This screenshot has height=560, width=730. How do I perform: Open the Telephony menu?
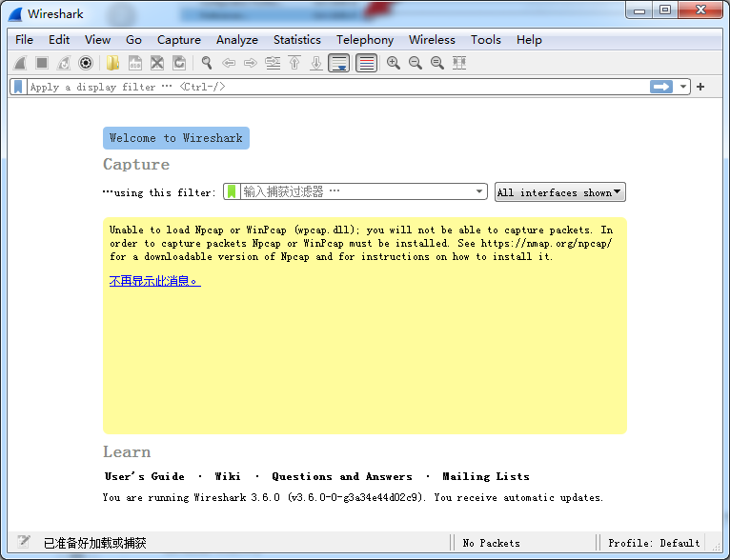tap(364, 40)
